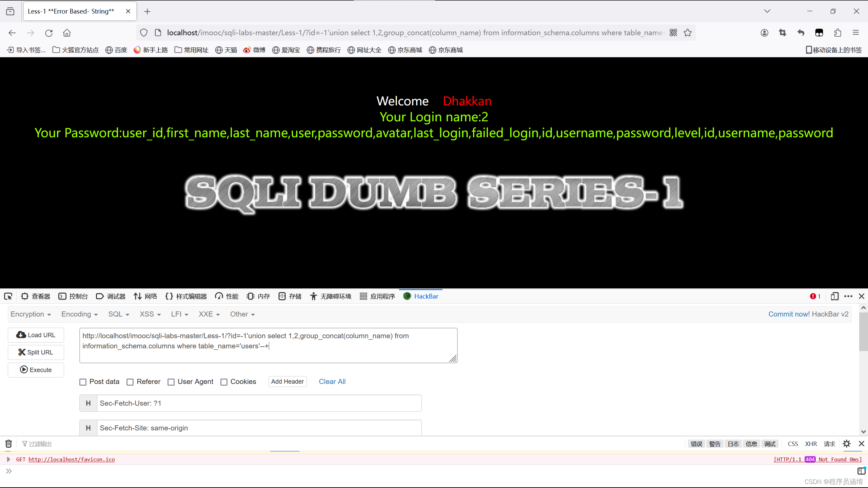868x488 pixels.
Task: Check the Cookies checkbox
Action: (x=224, y=382)
